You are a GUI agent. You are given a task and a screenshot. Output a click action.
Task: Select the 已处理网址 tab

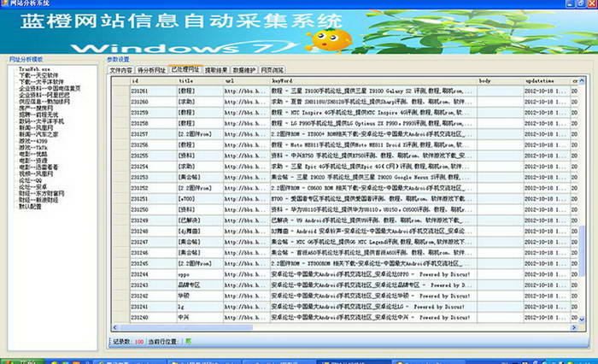185,69
